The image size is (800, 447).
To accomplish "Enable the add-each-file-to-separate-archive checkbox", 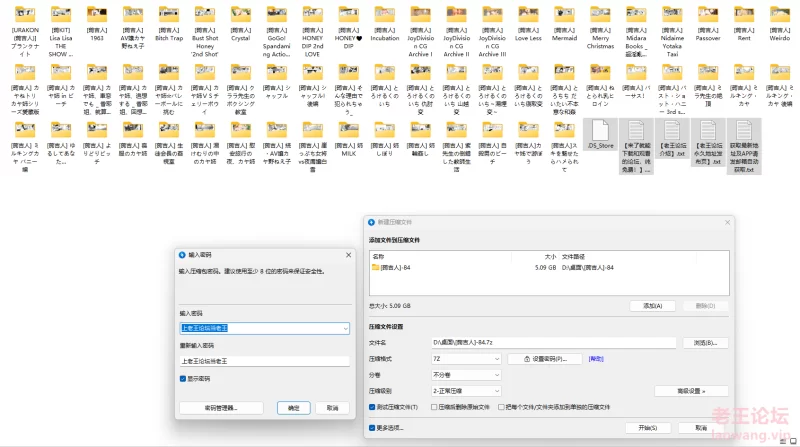I will tap(502, 407).
